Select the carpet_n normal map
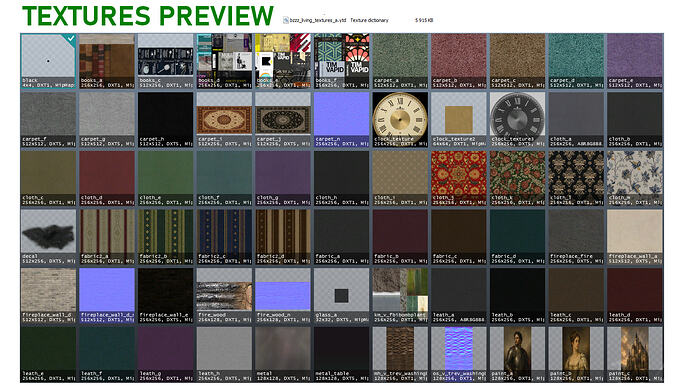The height and width of the screenshot is (388, 690). coord(341,120)
